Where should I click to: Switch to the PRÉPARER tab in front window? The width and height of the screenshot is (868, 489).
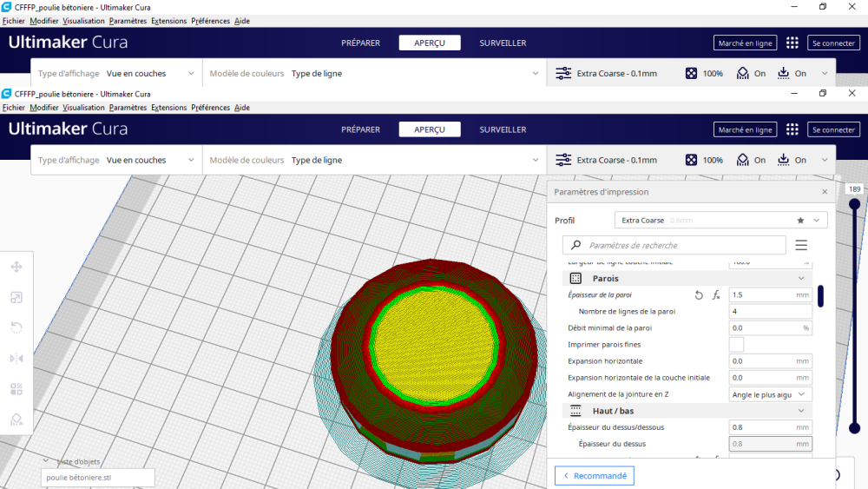(360, 129)
